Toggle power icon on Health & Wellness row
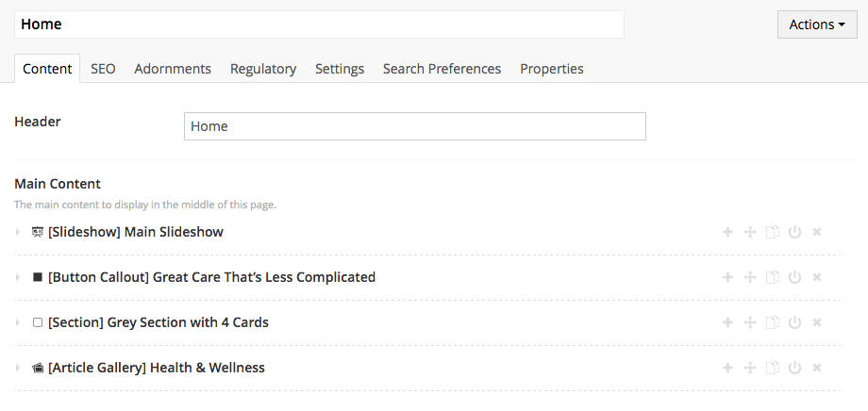 pyautogui.click(x=794, y=368)
